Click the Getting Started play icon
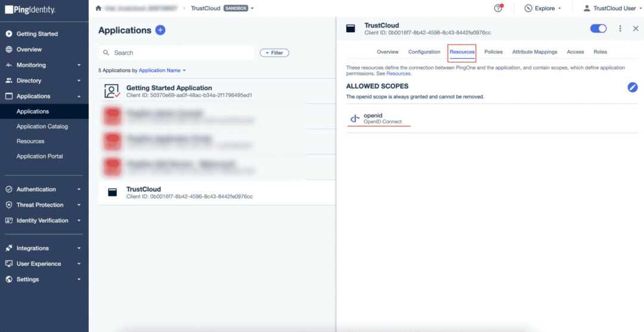Viewport: 644px width, 332px height. click(x=9, y=33)
